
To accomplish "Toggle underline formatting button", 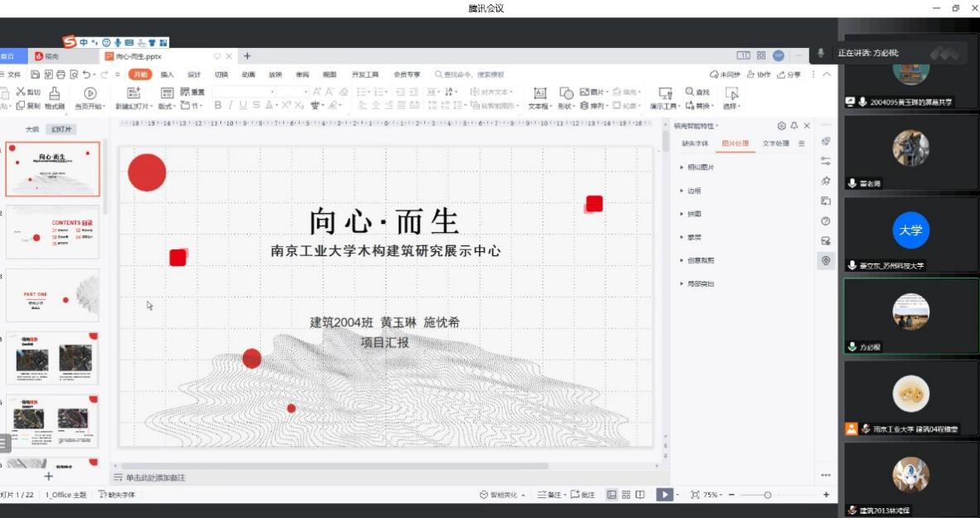I will [x=243, y=105].
